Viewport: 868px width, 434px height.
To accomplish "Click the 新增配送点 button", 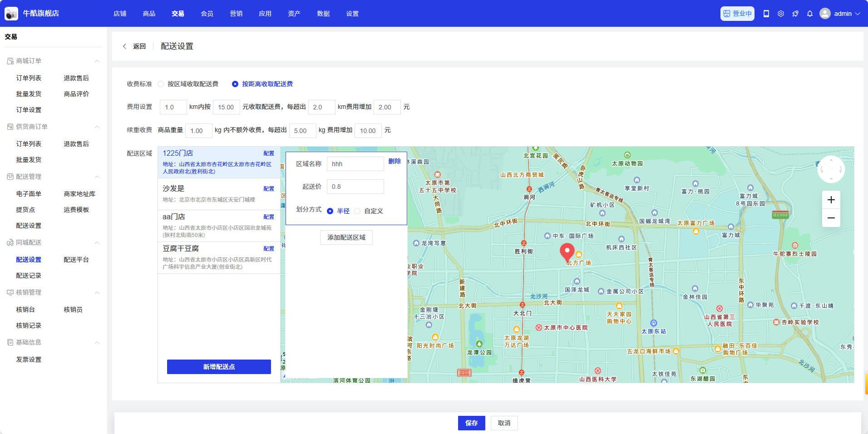I will tap(219, 367).
